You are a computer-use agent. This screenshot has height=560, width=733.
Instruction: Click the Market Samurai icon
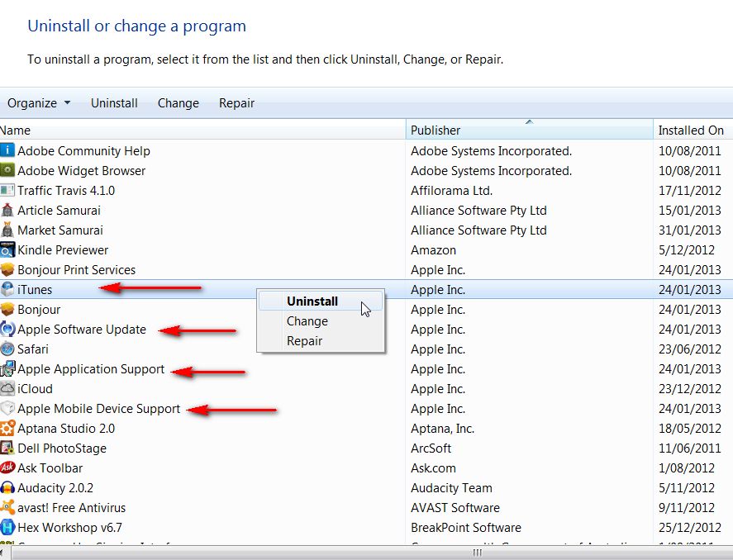(x=7, y=230)
